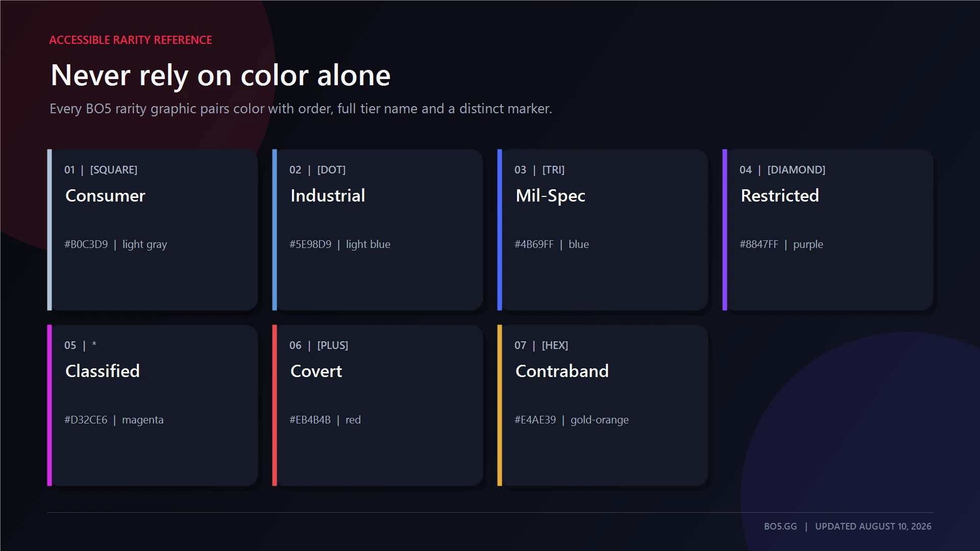Click the '04 | [DIAMOND]' marker label
Image resolution: width=980 pixels, height=551 pixels.
click(x=782, y=170)
